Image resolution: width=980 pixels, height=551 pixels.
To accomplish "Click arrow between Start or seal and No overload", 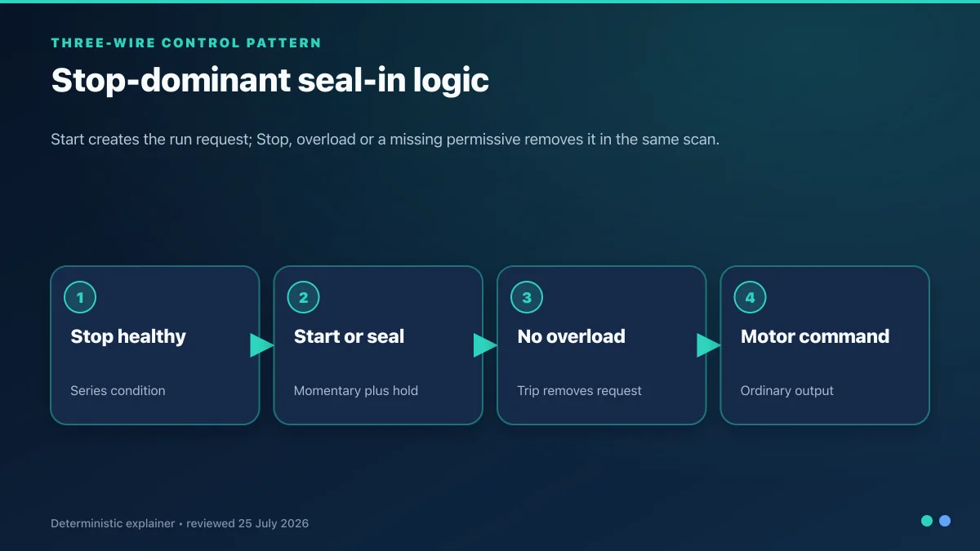I will click(x=486, y=345).
